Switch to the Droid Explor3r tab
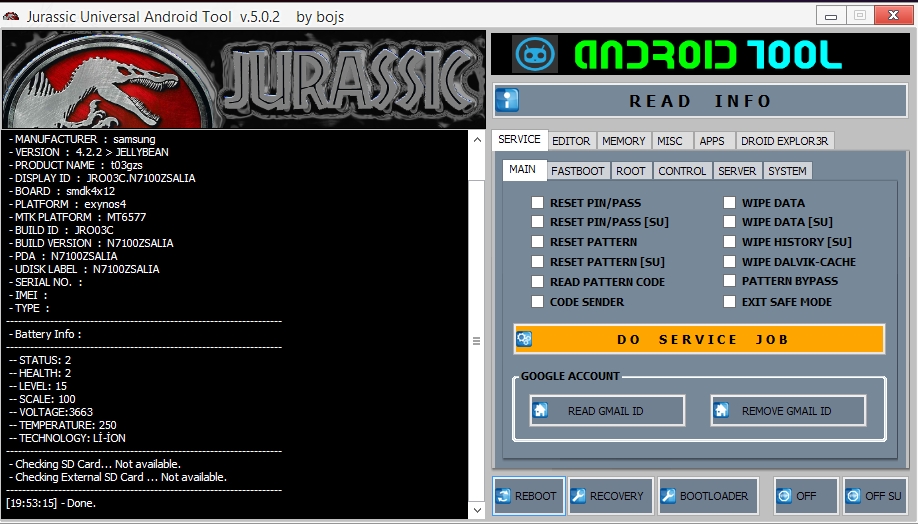Viewport: 918px width, 524px height. [x=785, y=141]
